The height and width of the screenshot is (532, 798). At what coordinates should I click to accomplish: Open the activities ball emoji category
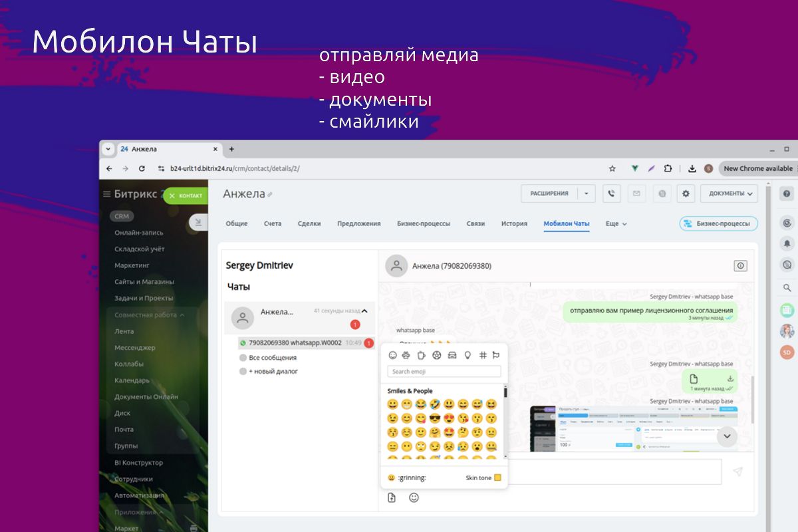pos(436,355)
